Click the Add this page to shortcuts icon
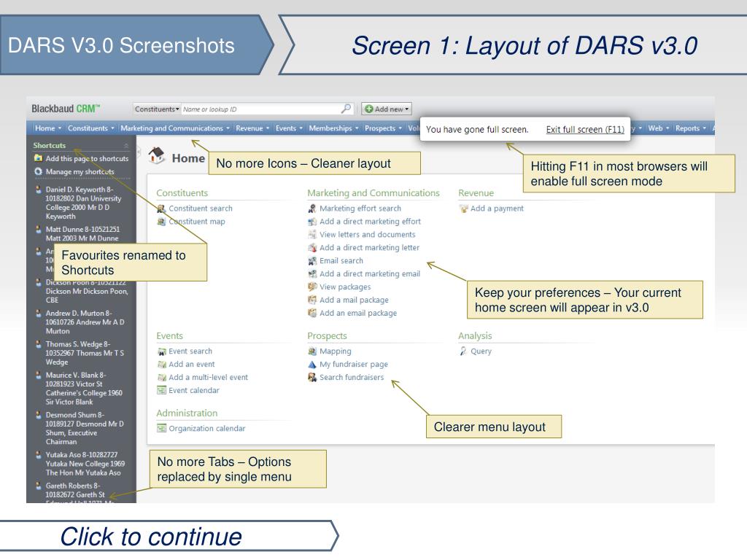This screenshot has width=747, height=560. click(38, 158)
